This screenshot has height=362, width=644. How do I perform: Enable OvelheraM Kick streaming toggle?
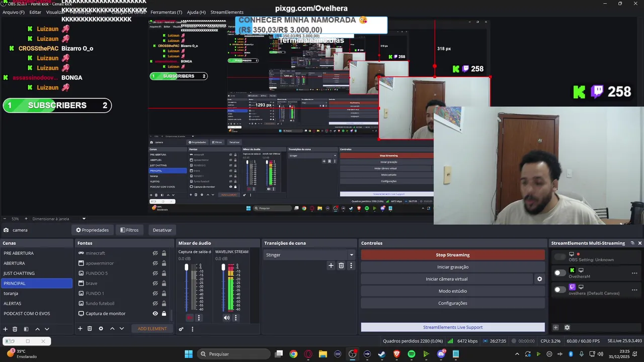tap(559, 273)
